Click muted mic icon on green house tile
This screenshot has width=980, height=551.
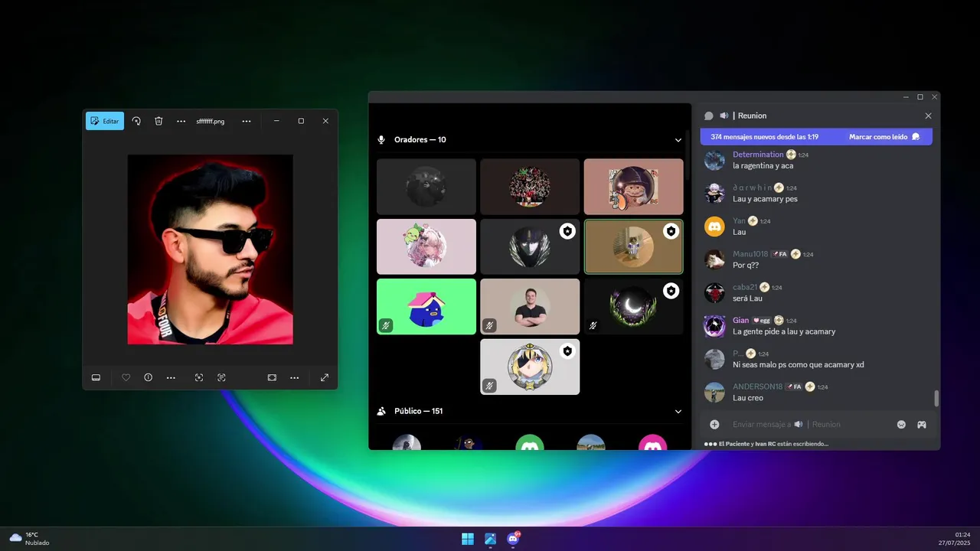coord(386,325)
